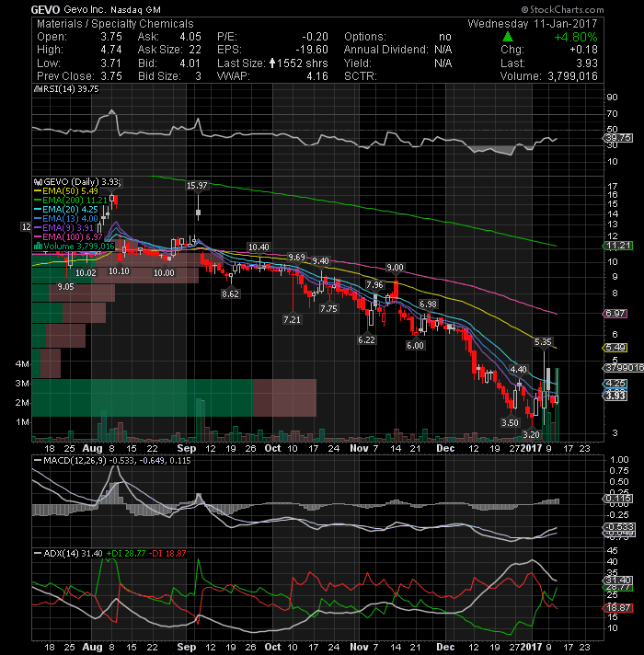Click the Last Size 1552 shrs value
This screenshot has height=655, width=644.
(303, 63)
